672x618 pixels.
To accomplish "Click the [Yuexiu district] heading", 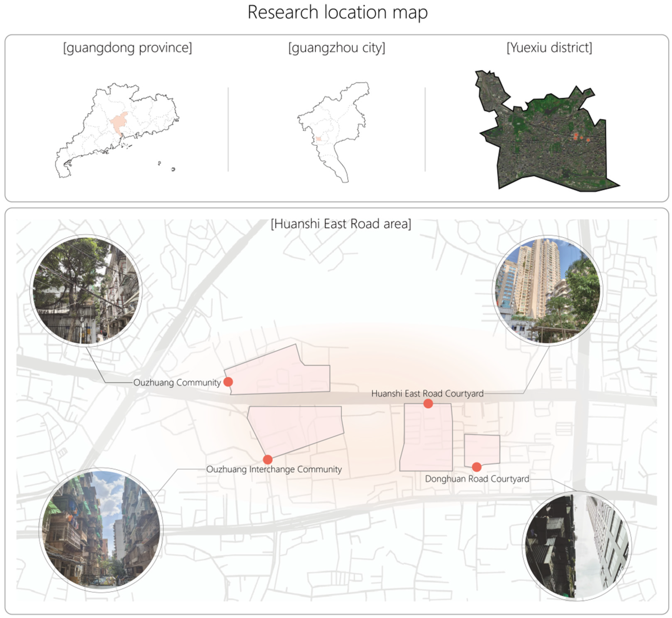I will point(549,48).
